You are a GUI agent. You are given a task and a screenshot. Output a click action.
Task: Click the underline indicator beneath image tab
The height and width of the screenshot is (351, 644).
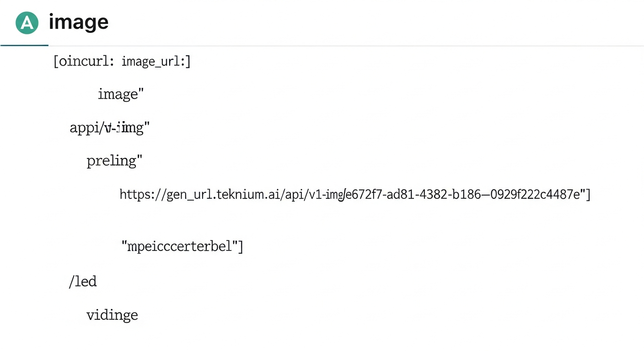(x=24, y=45)
